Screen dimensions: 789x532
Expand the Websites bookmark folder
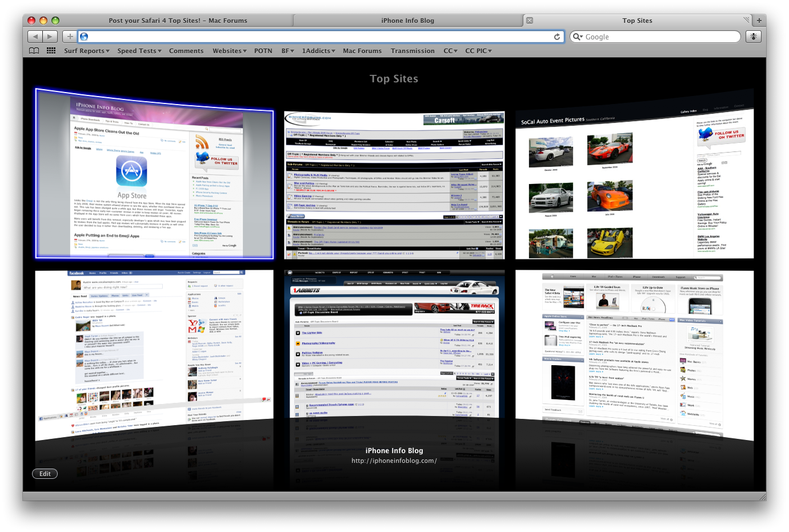230,51
